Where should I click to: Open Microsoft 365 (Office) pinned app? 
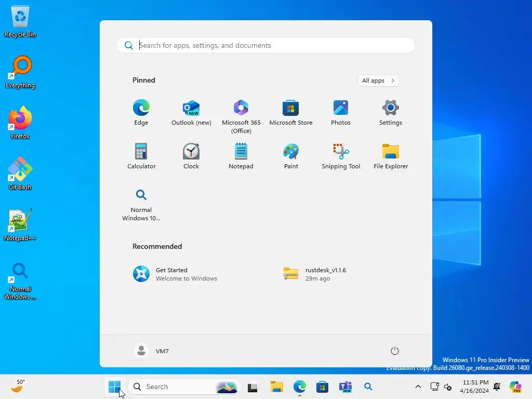[x=241, y=117]
